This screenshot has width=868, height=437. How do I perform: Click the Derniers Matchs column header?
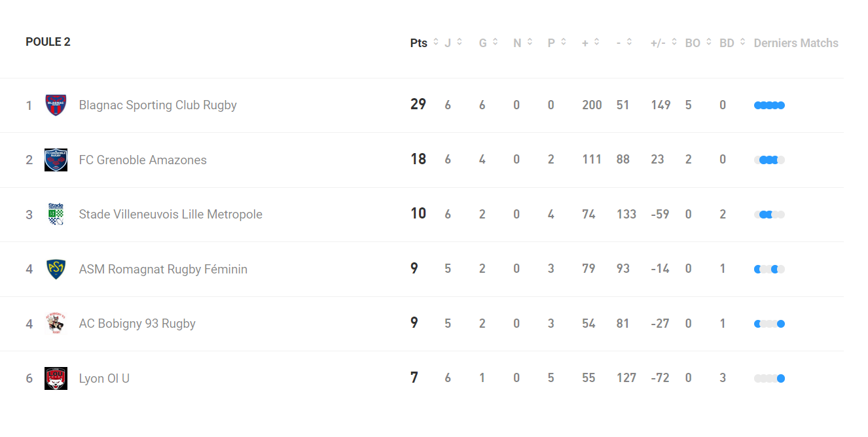pos(796,43)
